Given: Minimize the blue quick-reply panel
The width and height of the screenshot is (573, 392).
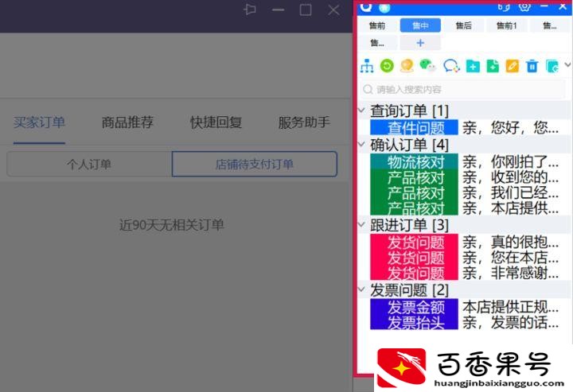Looking at the screenshot, I should click(544, 6).
